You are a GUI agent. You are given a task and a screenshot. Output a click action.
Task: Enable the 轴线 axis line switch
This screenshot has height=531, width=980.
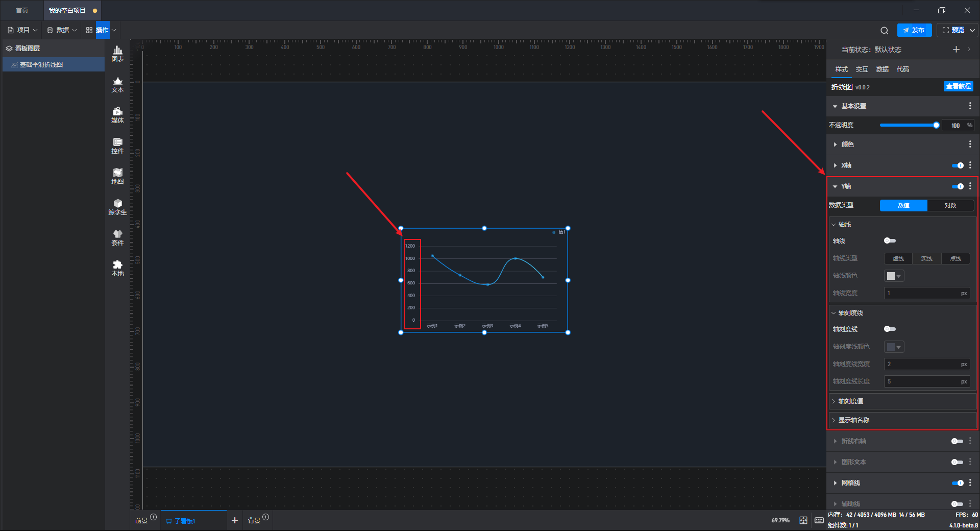(x=890, y=240)
